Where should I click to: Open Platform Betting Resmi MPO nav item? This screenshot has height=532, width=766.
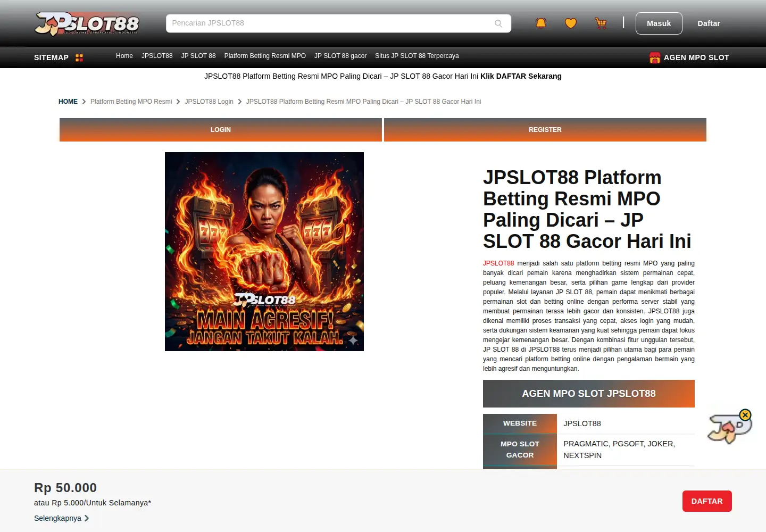[265, 56]
